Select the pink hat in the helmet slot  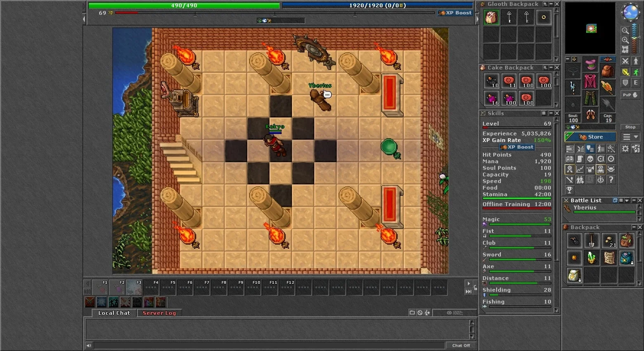(x=590, y=64)
